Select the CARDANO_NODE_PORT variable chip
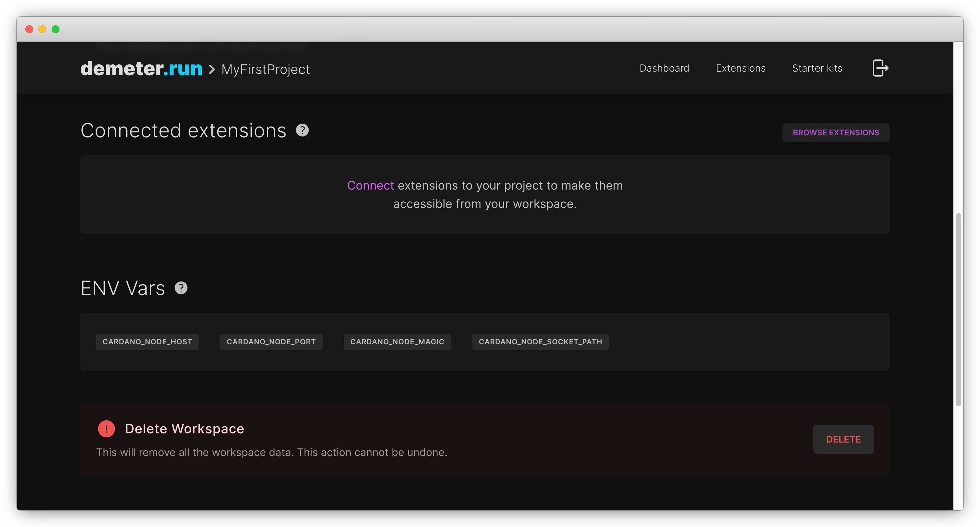Viewport: 980px width, 527px height. tap(271, 341)
